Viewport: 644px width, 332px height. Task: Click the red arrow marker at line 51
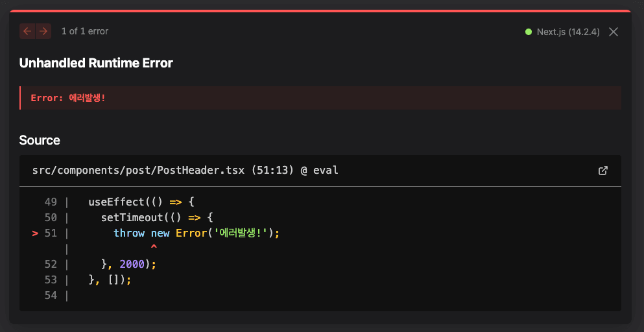click(35, 233)
